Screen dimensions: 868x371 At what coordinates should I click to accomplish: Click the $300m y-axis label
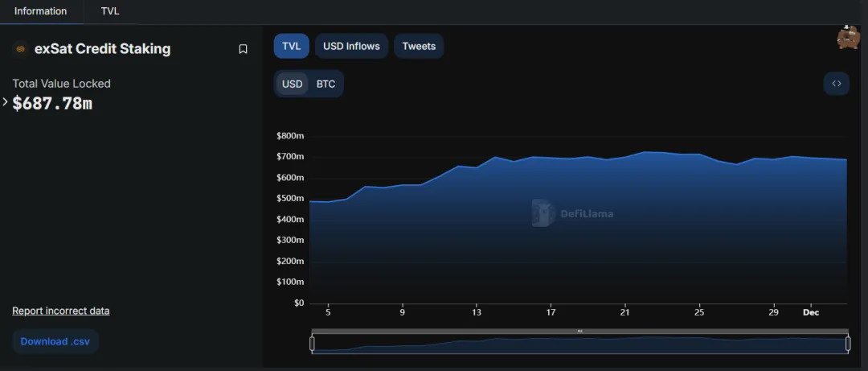[290, 240]
